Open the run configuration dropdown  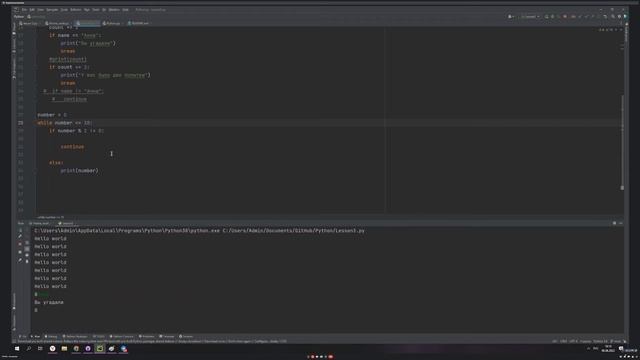click(x=530, y=17)
